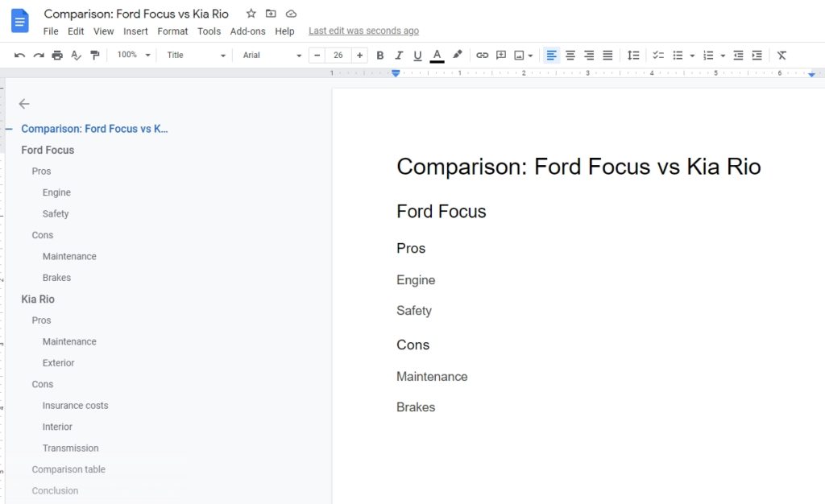Decrease paragraph indent

(x=738, y=56)
